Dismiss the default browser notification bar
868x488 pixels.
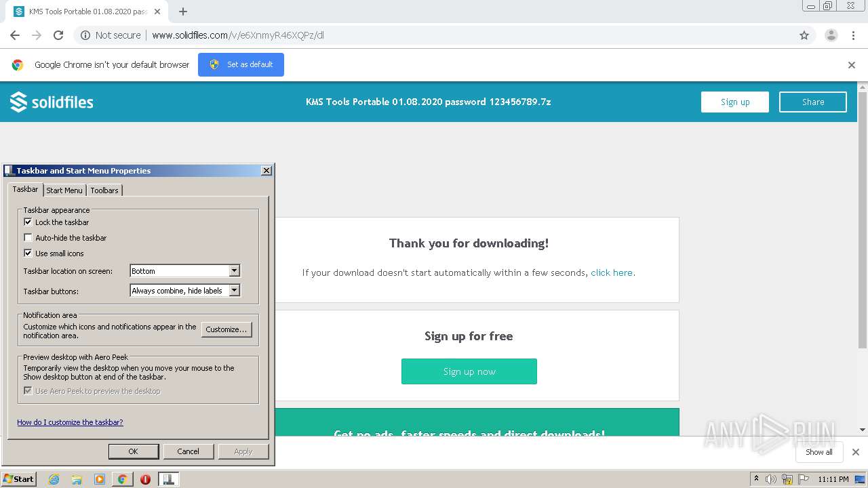tap(852, 65)
